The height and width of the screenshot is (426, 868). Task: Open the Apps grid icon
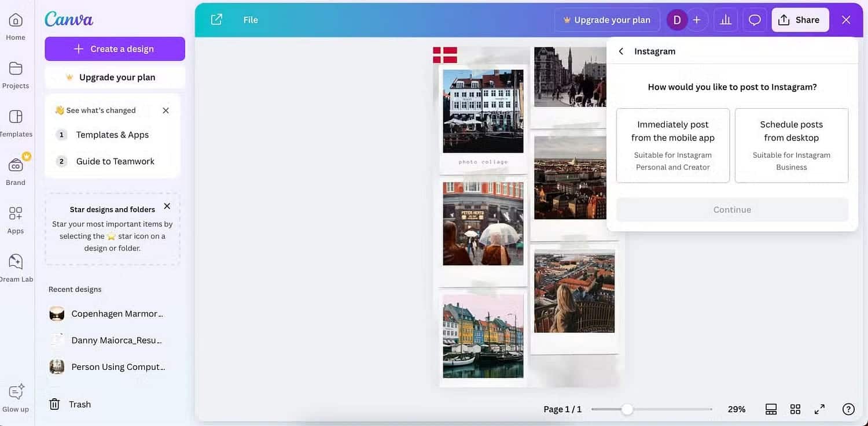(x=16, y=214)
